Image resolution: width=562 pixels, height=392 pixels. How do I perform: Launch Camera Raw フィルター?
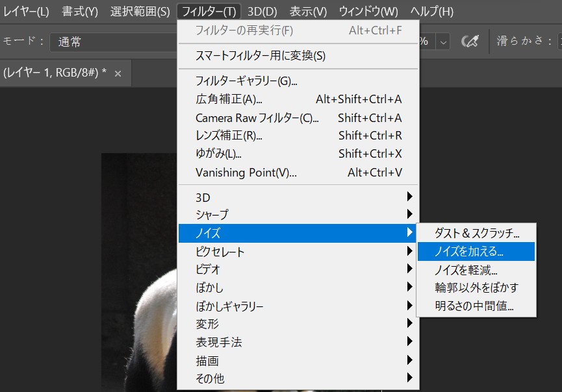click(x=257, y=117)
